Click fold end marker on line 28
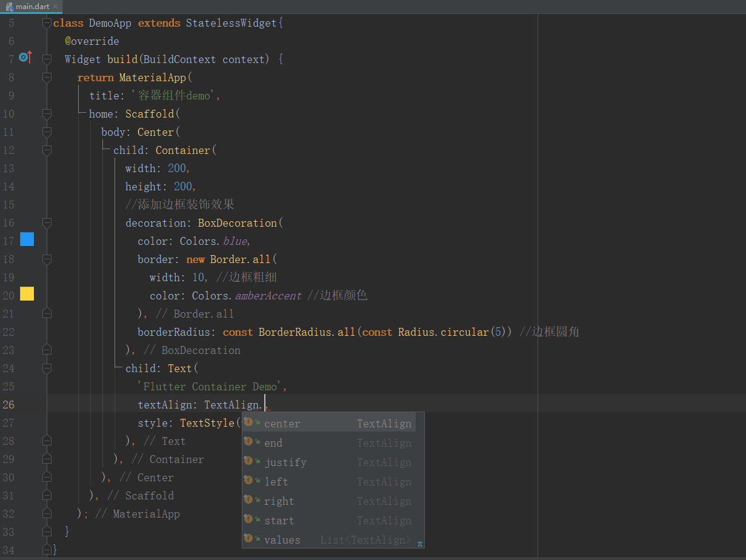 (x=47, y=441)
